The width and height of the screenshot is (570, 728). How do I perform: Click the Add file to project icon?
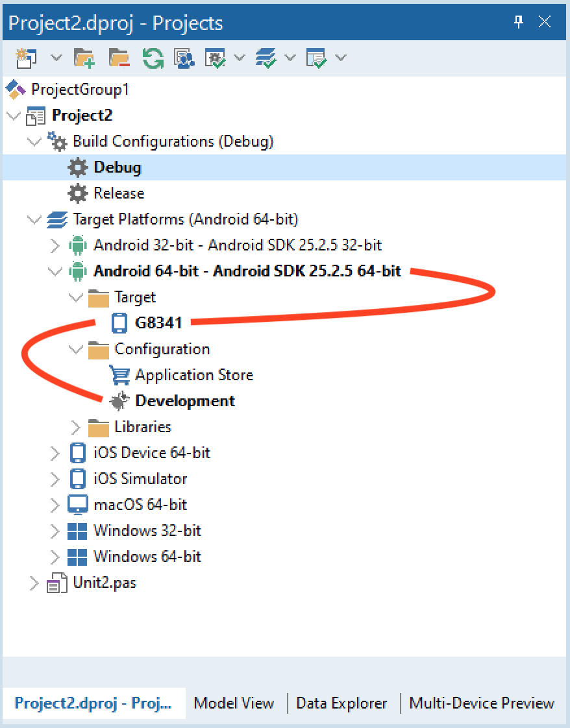coord(84,58)
